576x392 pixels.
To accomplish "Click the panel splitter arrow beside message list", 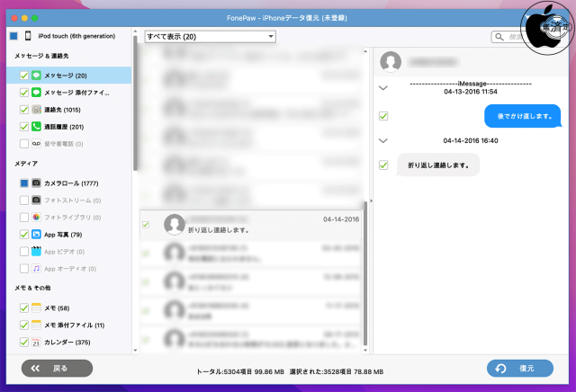I will (371, 200).
